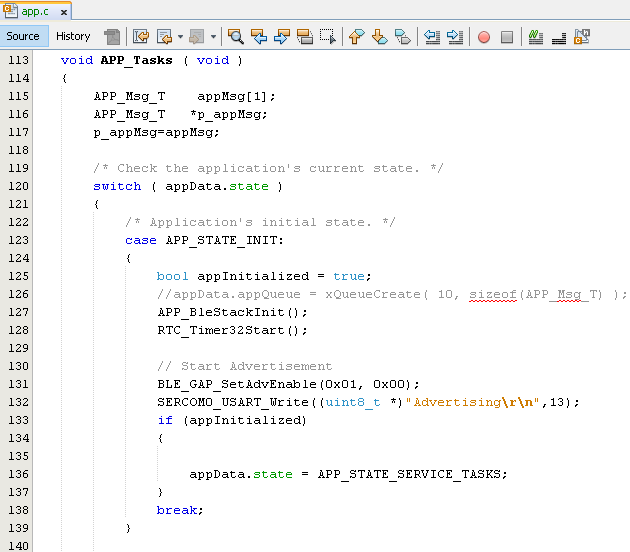The image size is (630, 552).
Task: Start macro recording with red circle
Action: click(484, 37)
